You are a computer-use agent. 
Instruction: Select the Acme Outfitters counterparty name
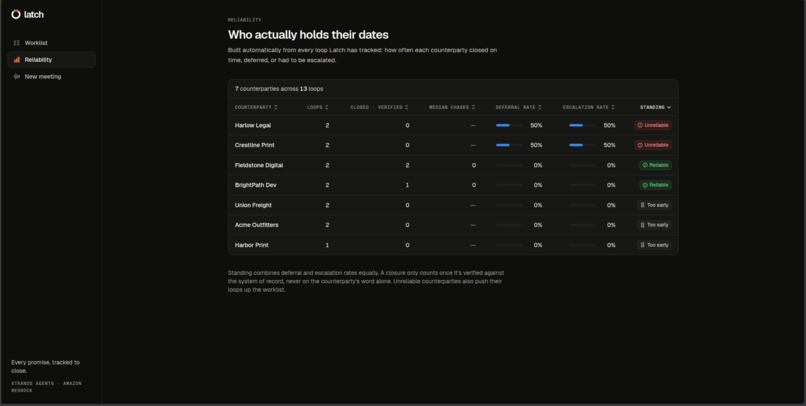tap(256, 225)
